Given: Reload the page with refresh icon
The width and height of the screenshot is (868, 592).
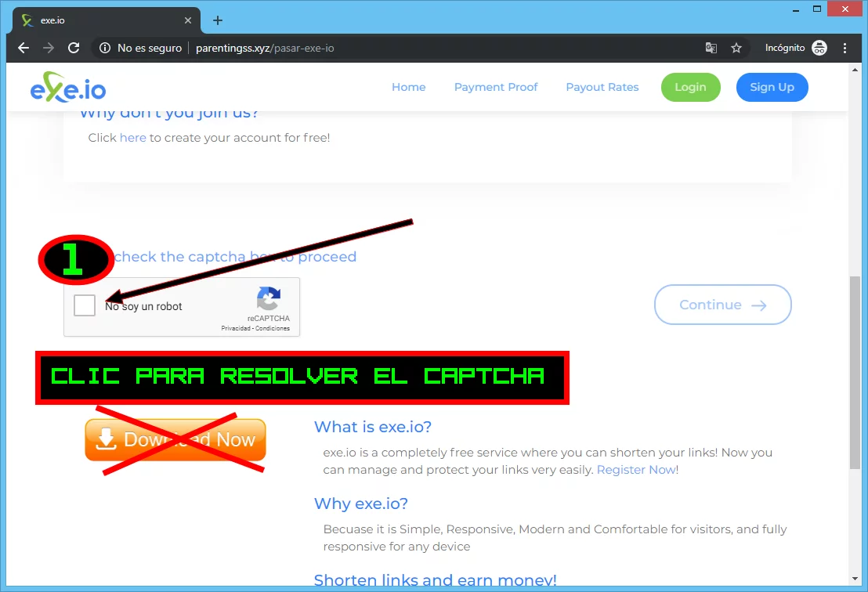Looking at the screenshot, I should pyautogui.click(x=74, y=48).
